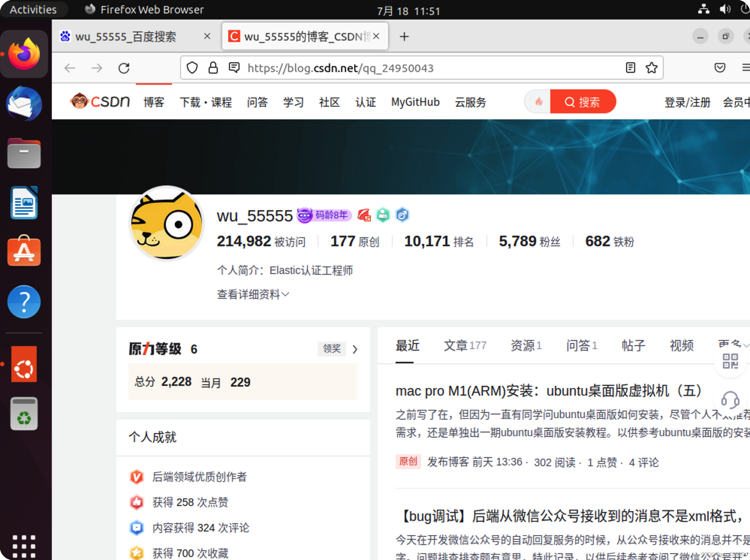Viewport: 750px width, 560px height.
Task: Open the volume icon in the top bar
Action: (725, 9)
